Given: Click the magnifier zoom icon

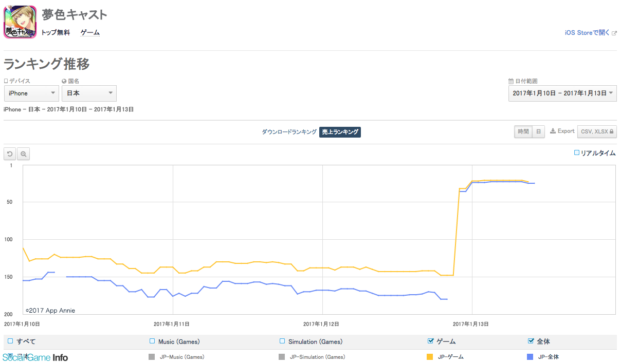Looking at the screenshot, I should pyautogui.click(x=23, y=154).
